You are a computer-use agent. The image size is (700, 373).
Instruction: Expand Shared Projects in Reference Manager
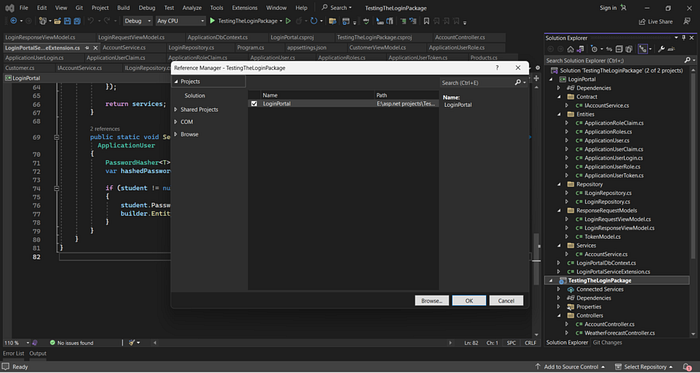coord(176,109)
